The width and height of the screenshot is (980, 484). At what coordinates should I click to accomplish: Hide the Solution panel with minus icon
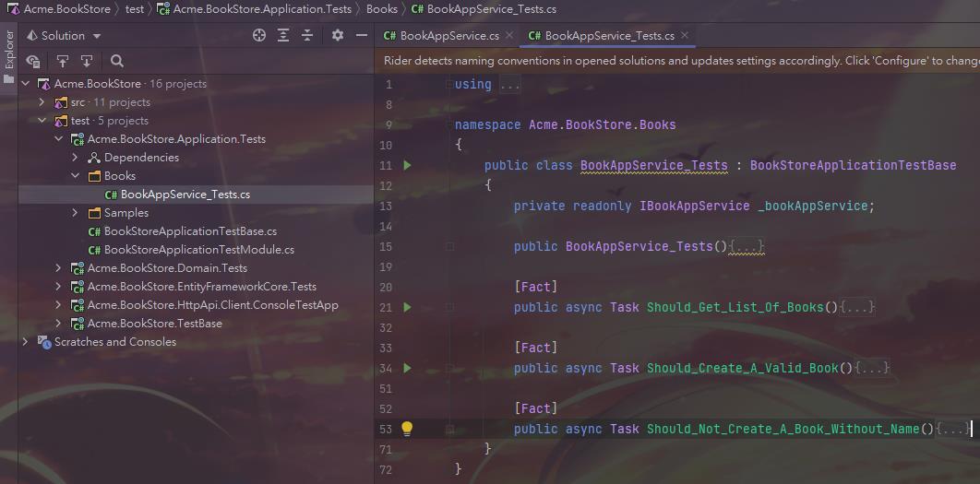pyautogui.click(x=362, y=35)
